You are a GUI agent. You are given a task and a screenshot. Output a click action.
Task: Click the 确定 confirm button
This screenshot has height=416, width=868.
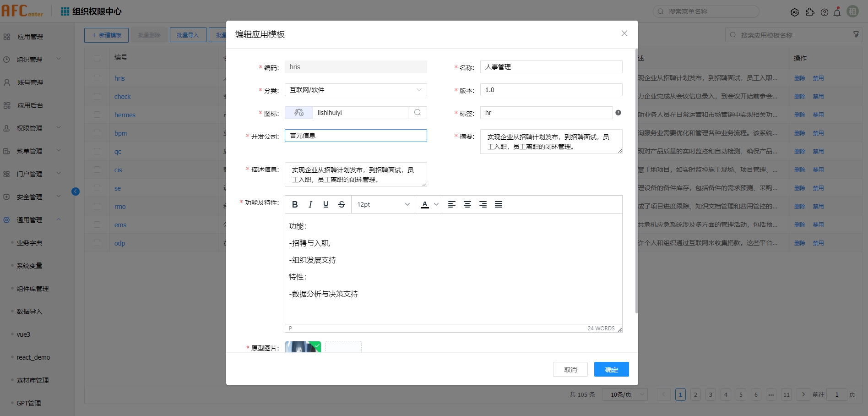(x=611, y=369)
